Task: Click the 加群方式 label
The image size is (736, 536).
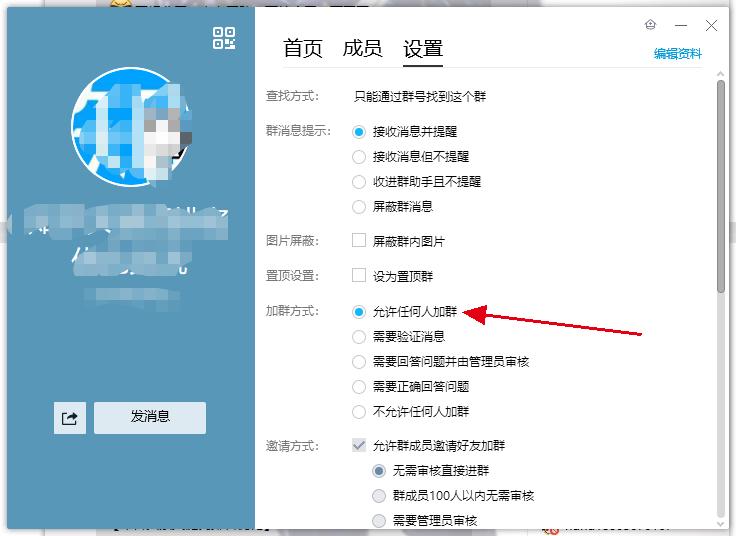Action: tap(292, 311)
